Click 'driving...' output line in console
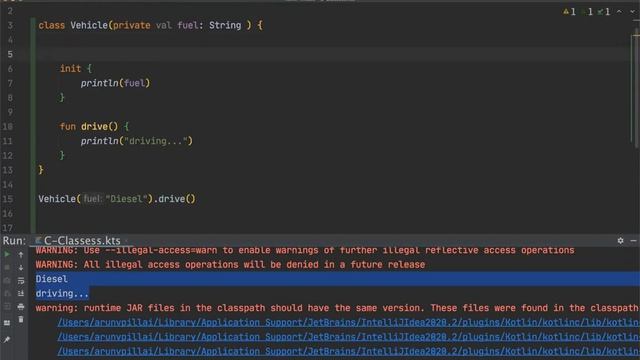Viewport: 640px width, 360px height. coord(62,293)
